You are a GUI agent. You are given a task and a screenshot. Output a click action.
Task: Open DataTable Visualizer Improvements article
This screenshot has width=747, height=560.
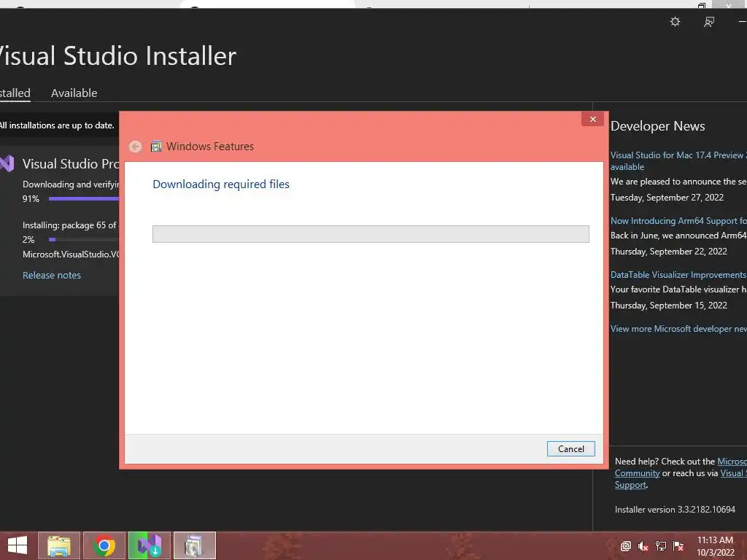point(678,275)
